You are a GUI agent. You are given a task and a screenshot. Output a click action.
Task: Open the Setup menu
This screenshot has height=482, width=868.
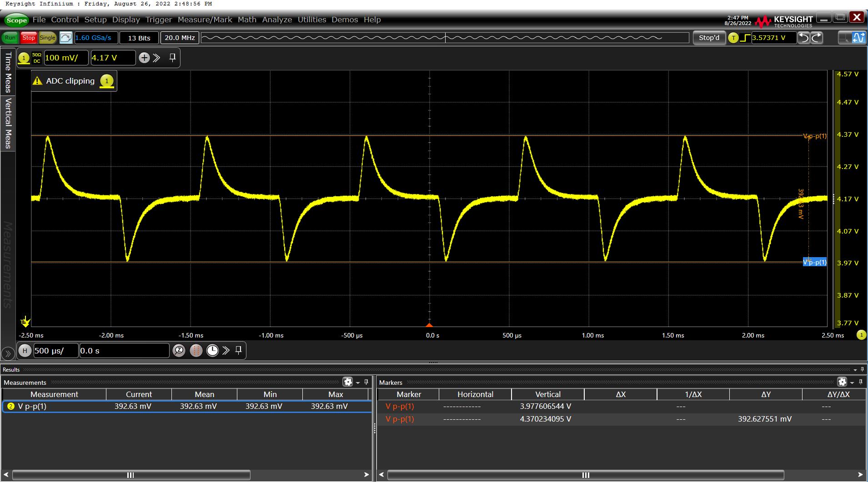coord(95,20)
